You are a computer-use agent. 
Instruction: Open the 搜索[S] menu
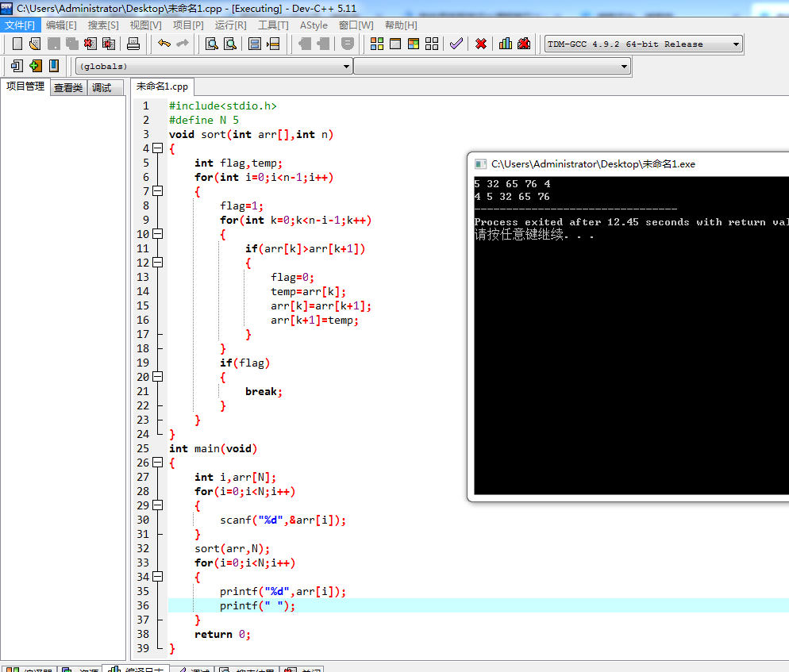[103, 25]
